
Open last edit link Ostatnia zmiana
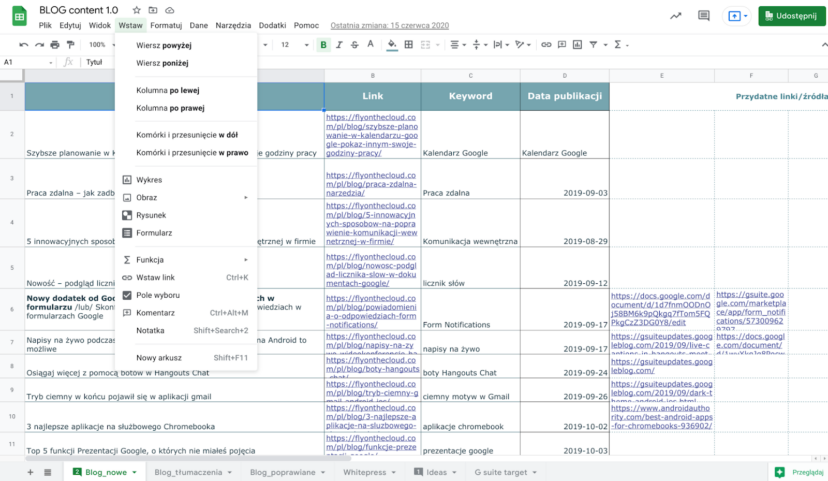click(390, 25)
